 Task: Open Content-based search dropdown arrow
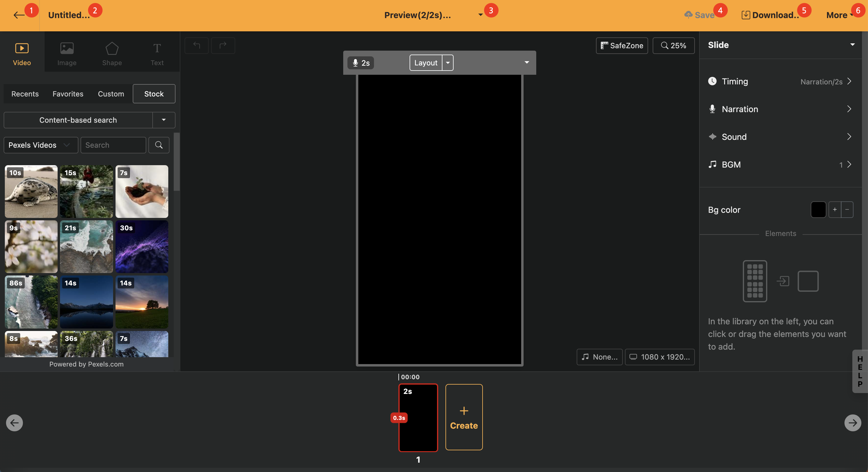[164, 120]
